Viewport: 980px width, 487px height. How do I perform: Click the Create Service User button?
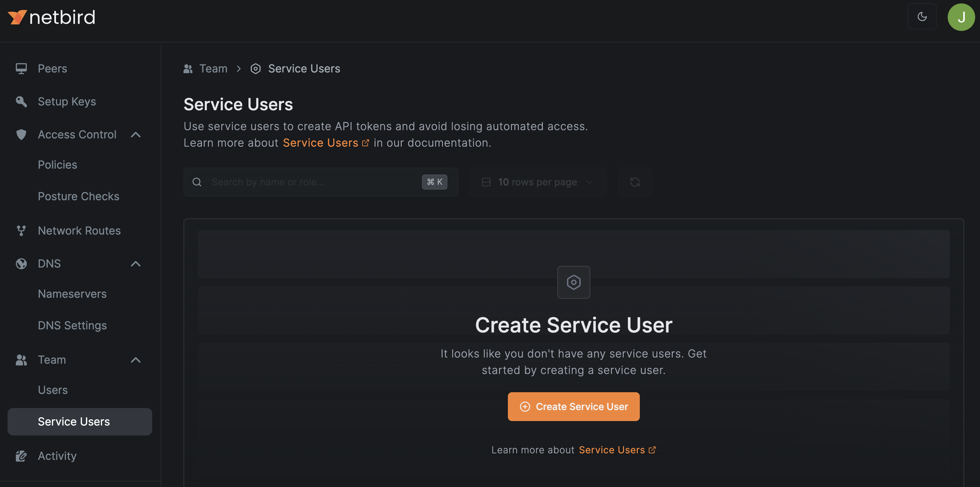point(573,406)
